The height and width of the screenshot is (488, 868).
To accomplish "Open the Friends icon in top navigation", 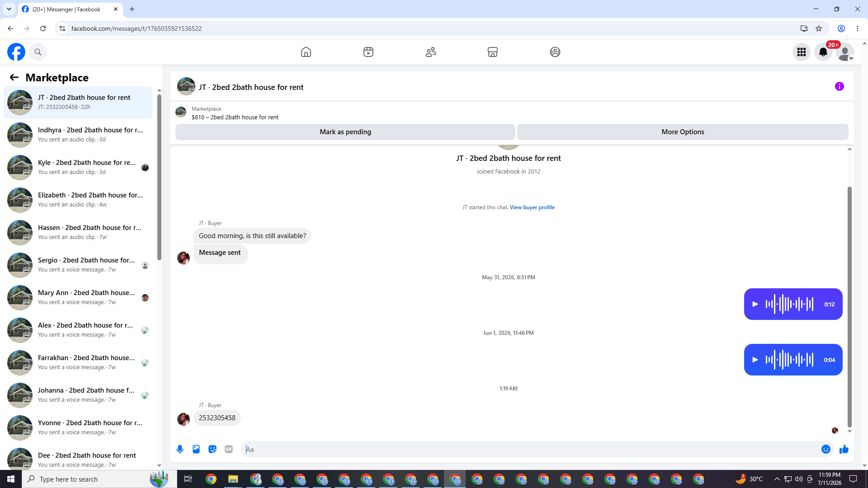I will click(431, 52).
